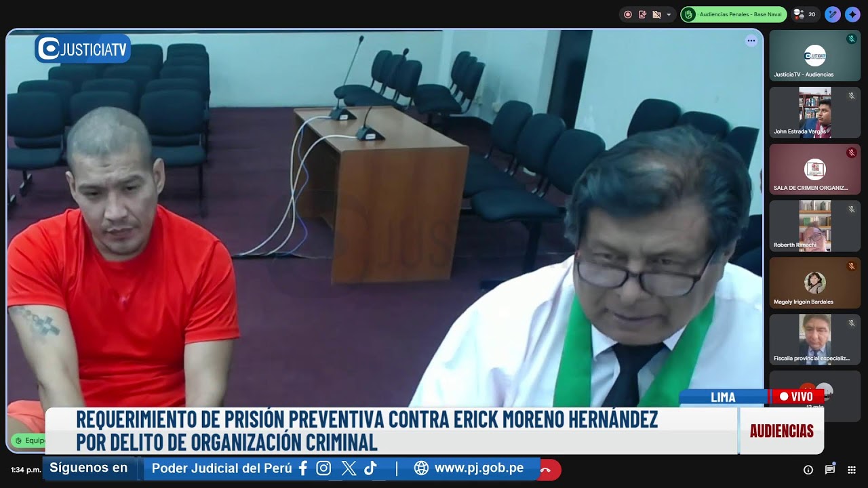Click muted mic icon on John Estrada tile

[851, 96]
